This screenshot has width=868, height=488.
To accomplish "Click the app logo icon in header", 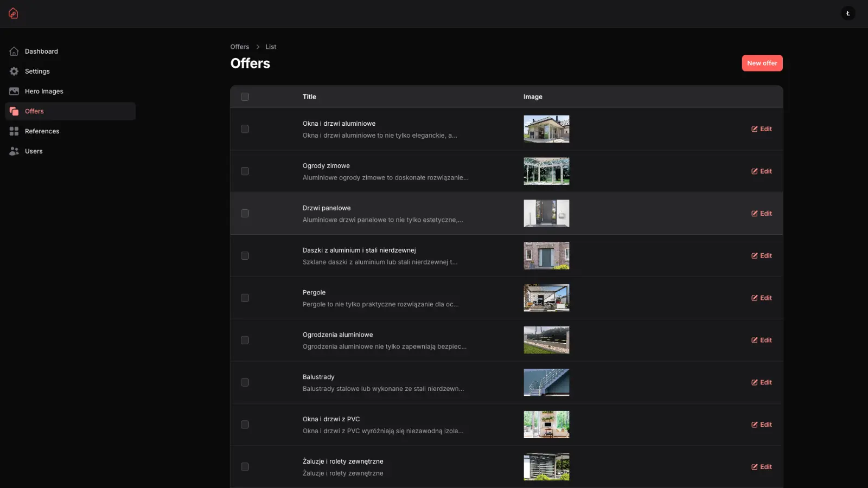I will pos(14,14).
